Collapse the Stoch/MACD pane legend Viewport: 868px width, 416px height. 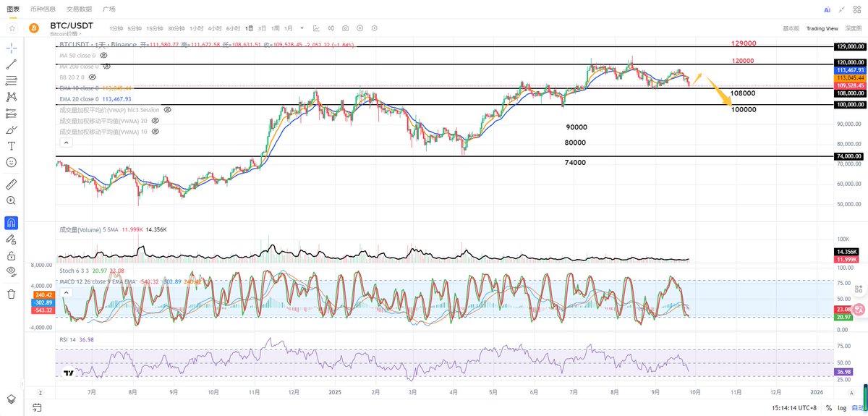[65, 292]
